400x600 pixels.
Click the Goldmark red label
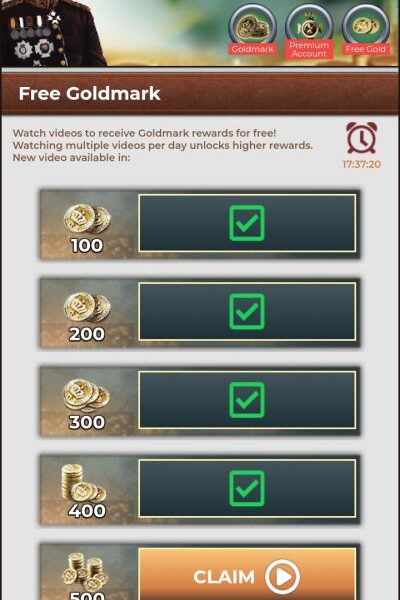[252, 49]
